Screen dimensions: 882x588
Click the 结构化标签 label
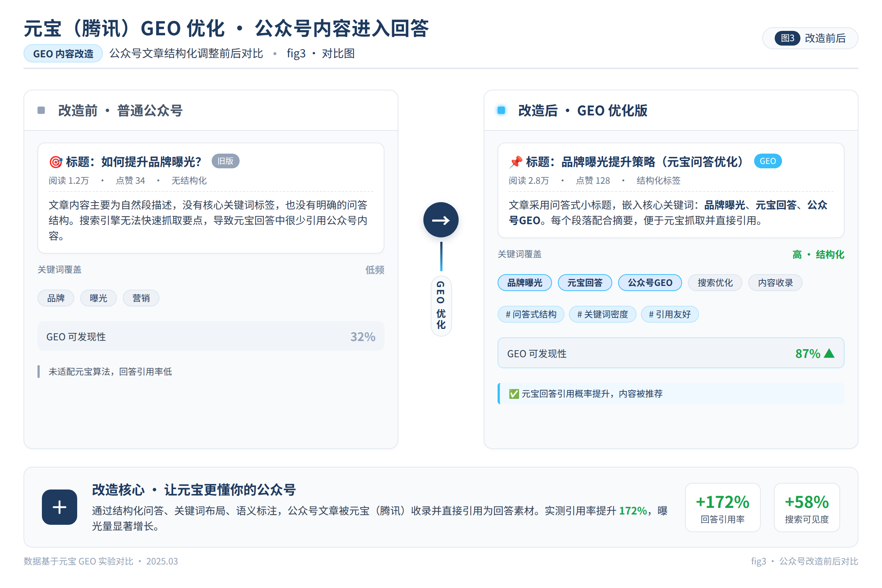658,181
